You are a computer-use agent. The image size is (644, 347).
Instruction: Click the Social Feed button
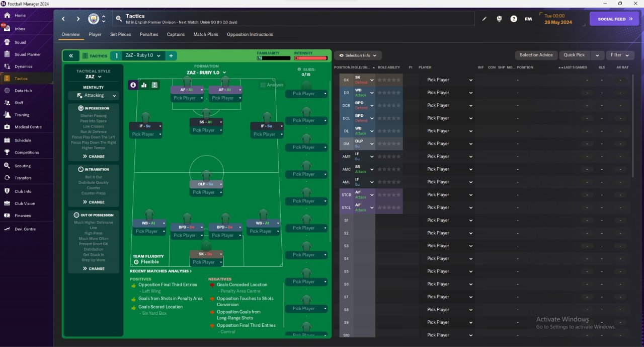pos(614,19)
